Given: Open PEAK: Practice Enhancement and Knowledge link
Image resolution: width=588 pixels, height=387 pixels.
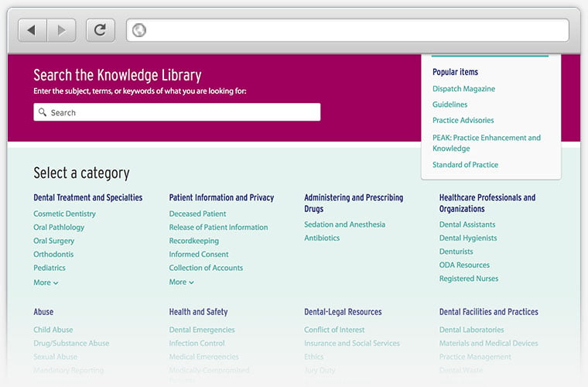Looking at the screenshot, I should coord(487,143).
